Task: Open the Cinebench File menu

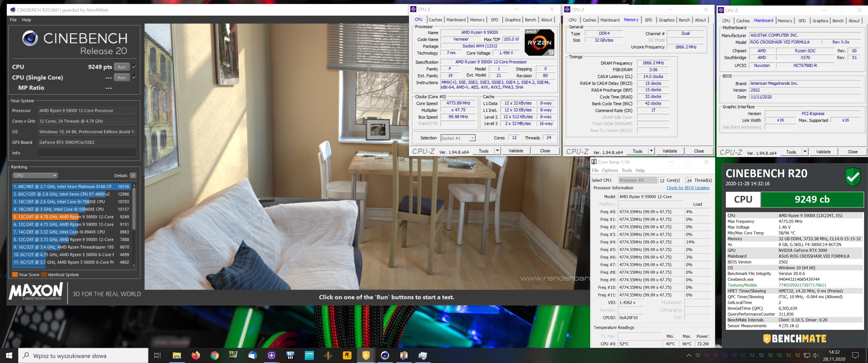Action: point(13,20)
